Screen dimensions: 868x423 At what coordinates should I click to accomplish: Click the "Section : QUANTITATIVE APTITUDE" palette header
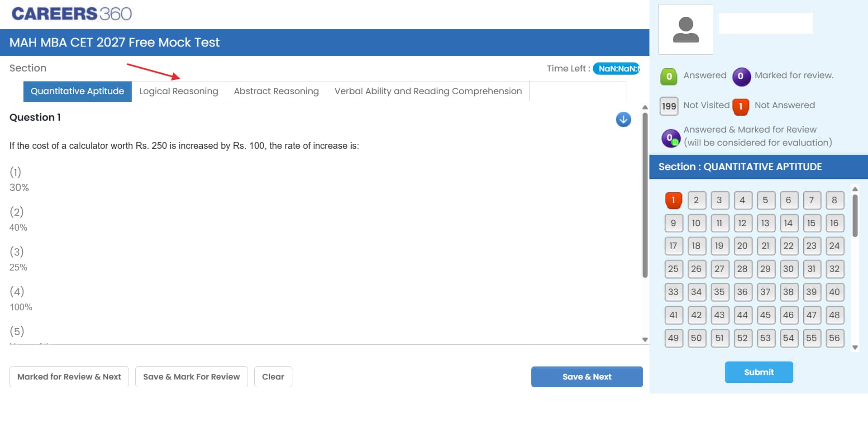(740, 167)
